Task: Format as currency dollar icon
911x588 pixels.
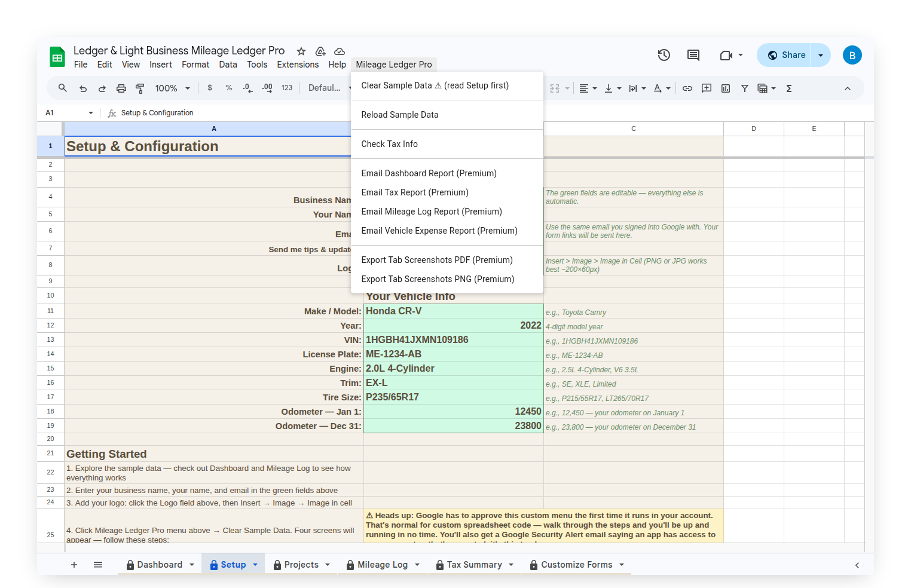Action: click(210, 88)
